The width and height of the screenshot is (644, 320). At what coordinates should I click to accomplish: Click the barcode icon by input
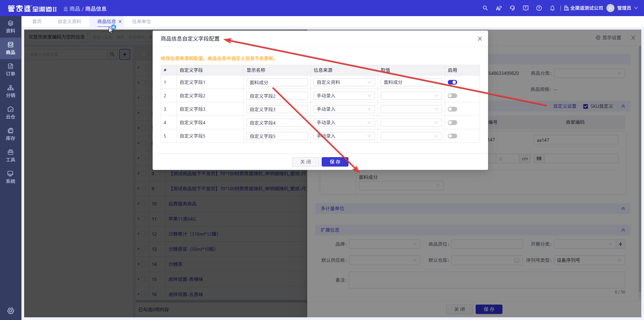[539, 158]
